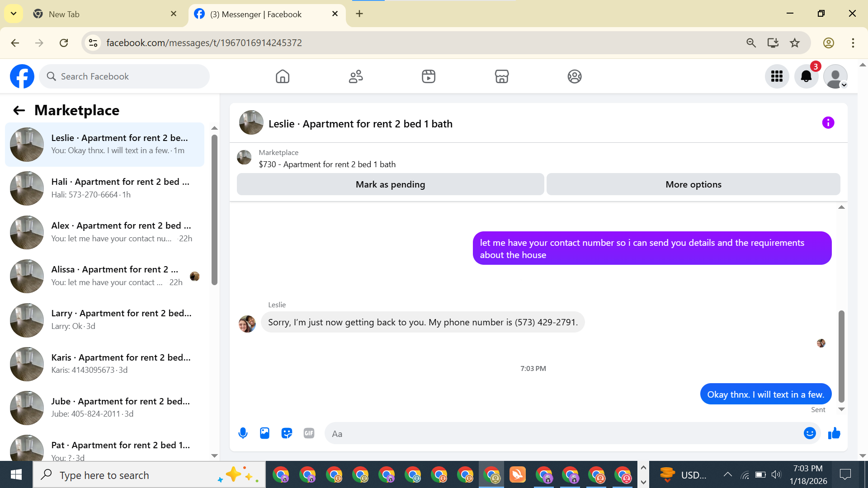Open the Chrome tab search dropdown

pyautogui.click(x=14, y=14)
